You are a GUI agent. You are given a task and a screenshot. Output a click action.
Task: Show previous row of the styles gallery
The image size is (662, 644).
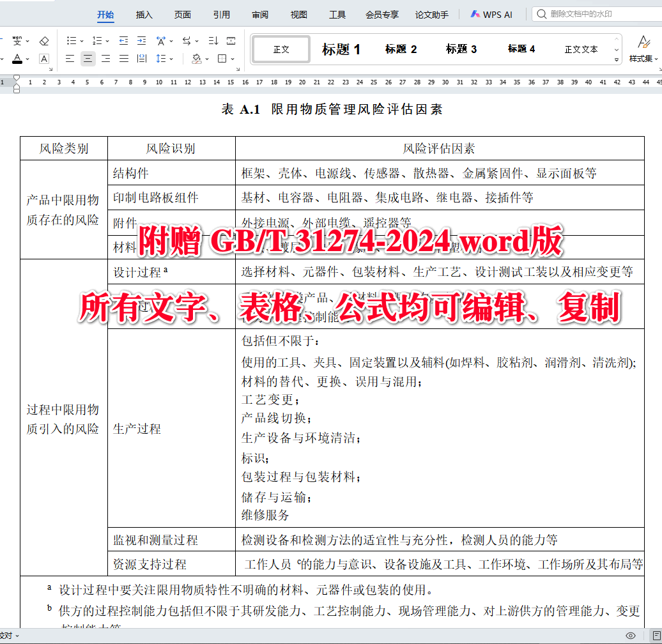(x=617, y=39)
